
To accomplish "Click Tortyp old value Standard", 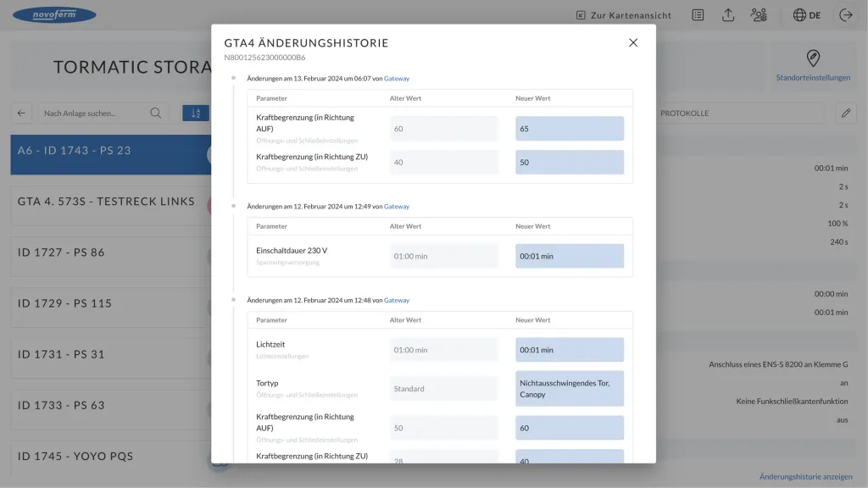I will 443,388.
